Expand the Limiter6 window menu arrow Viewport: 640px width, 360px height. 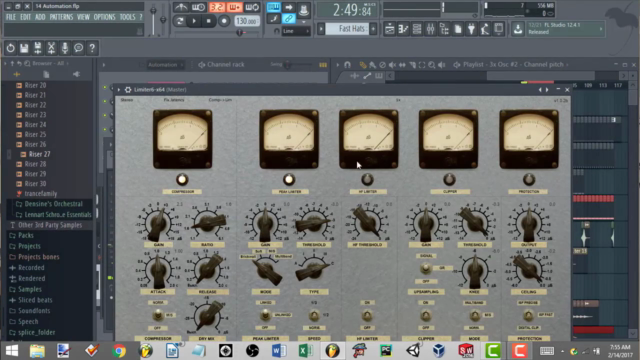pyautogui.click(x=119, y=90)
